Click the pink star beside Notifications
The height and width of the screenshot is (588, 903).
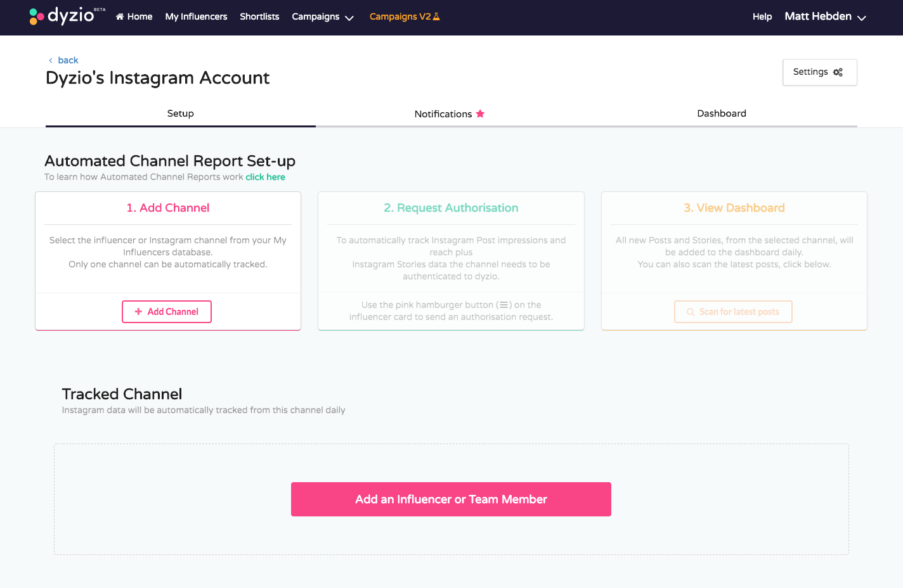click(480, 113)
